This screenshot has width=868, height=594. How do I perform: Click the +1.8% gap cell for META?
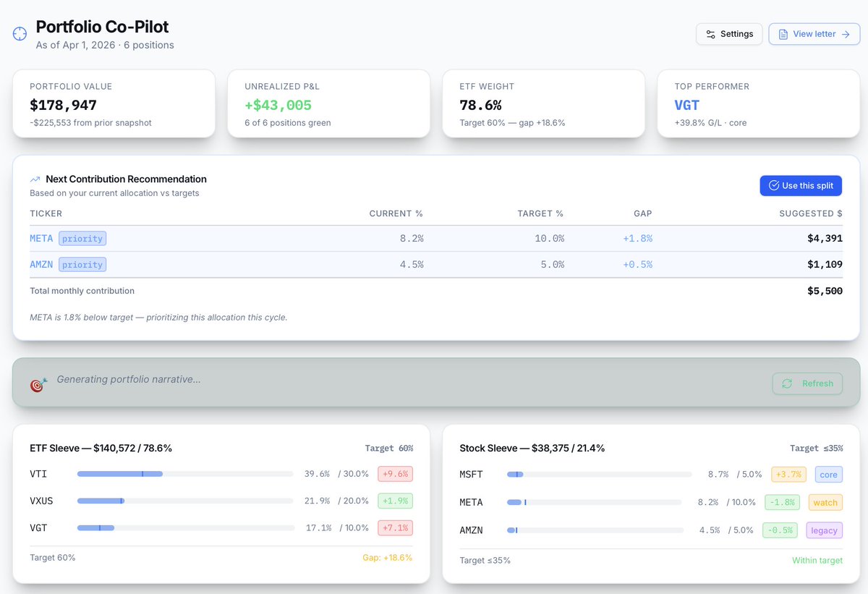tap(637, 238)
